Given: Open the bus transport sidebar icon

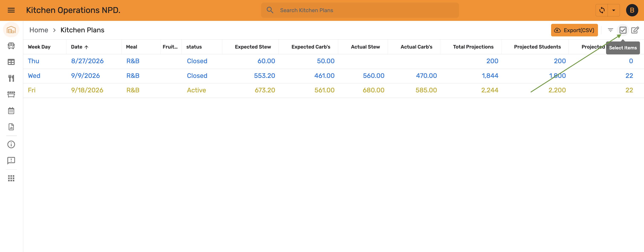Looking at the screenshot, I should click(11, 46).
